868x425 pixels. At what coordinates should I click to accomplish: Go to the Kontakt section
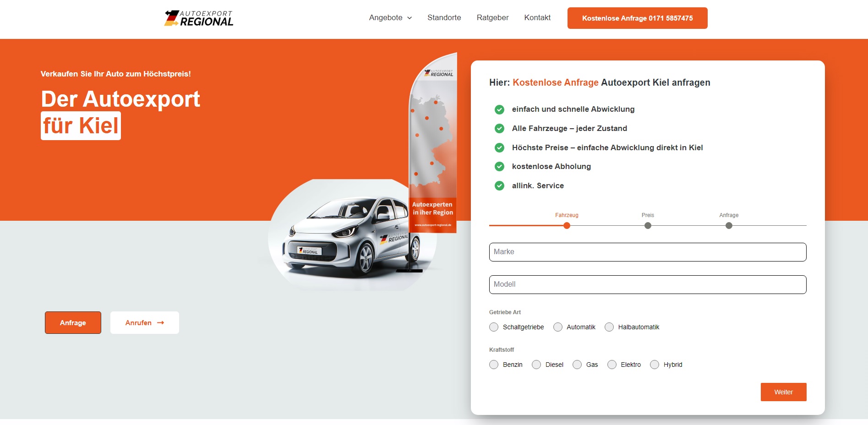click(537, 18)
